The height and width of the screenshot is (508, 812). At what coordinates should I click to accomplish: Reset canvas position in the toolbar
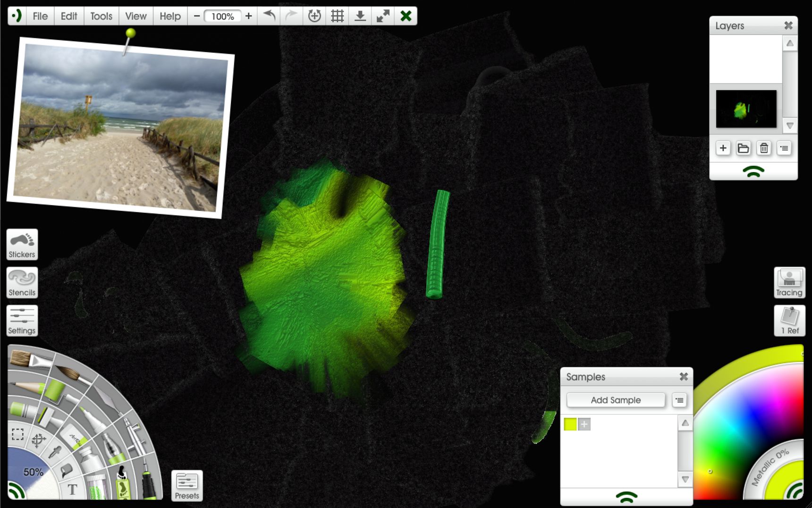click(314, 16)
